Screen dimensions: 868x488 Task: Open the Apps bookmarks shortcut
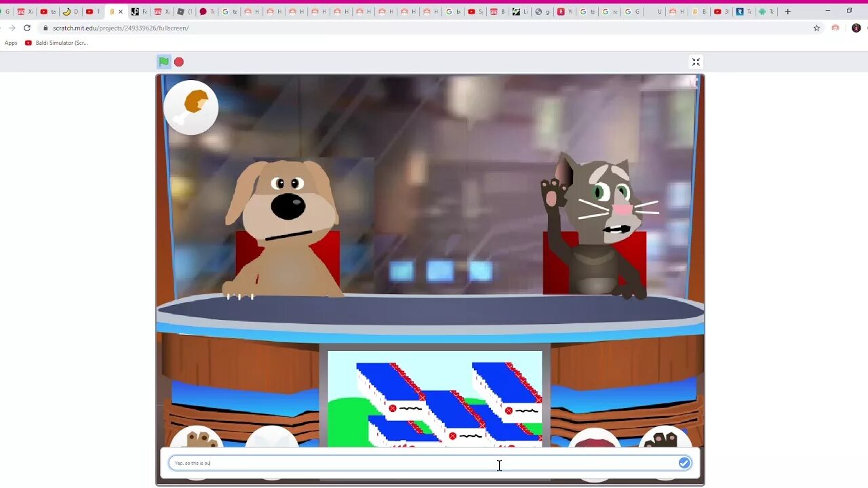pyautogui.click(x=11, y=43)
